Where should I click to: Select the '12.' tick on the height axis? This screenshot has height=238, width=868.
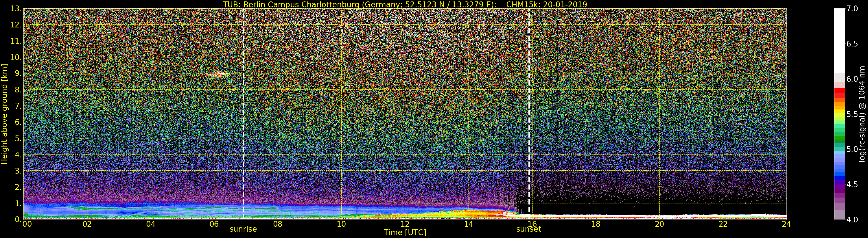click(16, 25)
